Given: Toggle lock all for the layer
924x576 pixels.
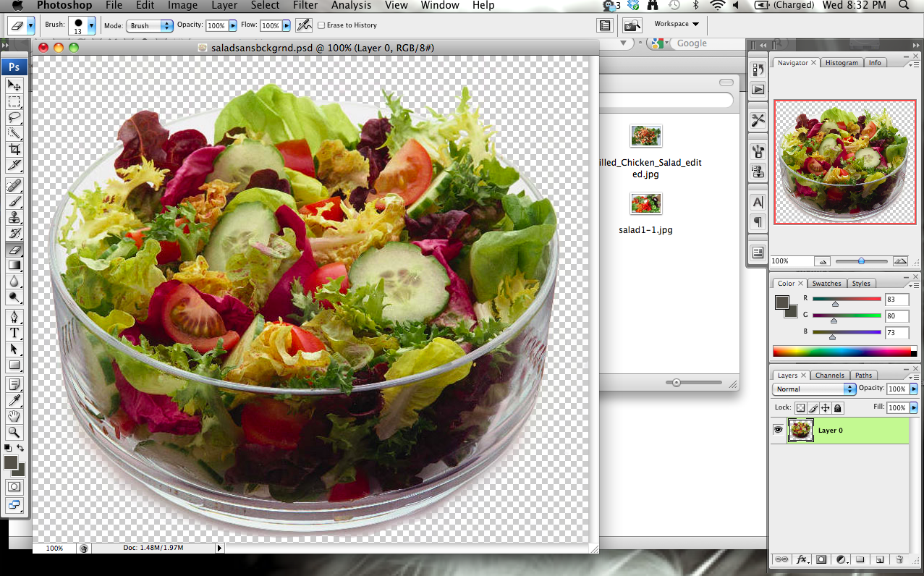Looking at the screenshot, I should [838, 408].
